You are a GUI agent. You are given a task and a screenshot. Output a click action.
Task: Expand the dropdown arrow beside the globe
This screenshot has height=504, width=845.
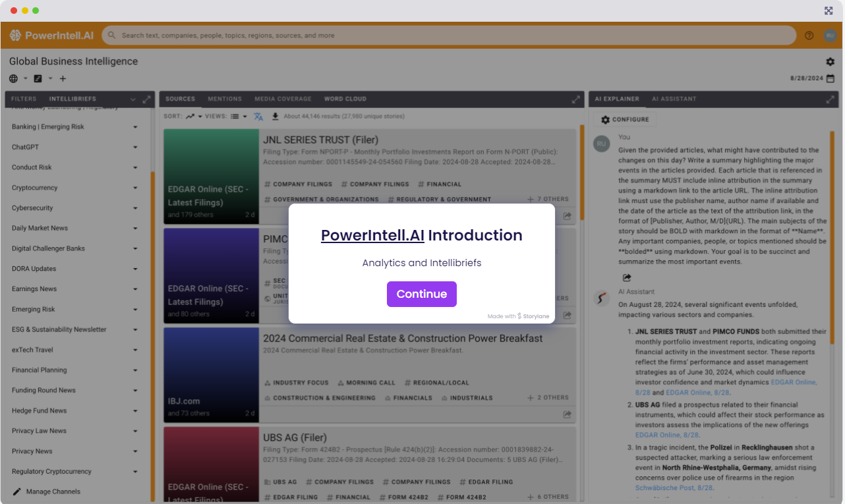coord(26,78)
